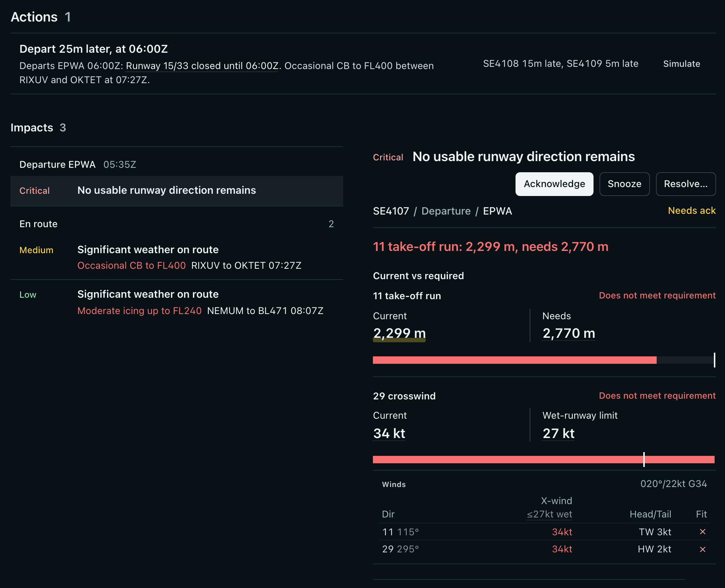Image resolution: width=725 pixels, height=588 pixels.
Task: Click the ≤27kt wet column header
Action: [549, 514]
